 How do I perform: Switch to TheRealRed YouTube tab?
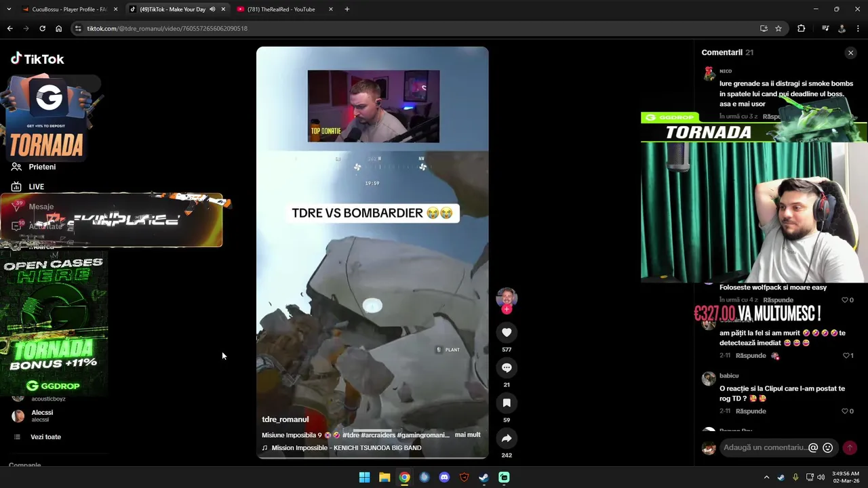[x=281, y=9]
